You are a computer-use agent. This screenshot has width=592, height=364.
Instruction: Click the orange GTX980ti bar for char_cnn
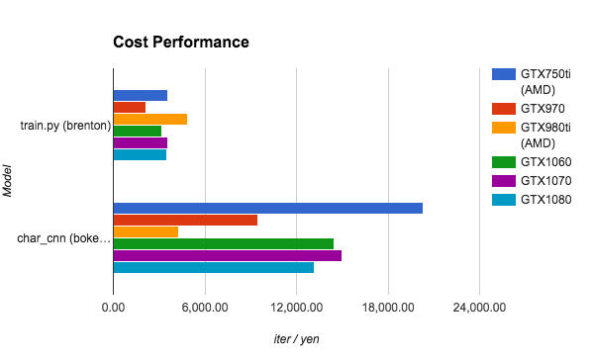[146, 232]
